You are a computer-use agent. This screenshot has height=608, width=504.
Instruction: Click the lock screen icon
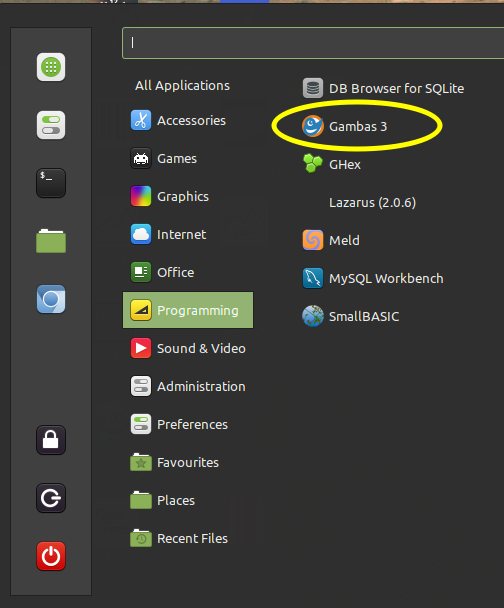(51, 440)
